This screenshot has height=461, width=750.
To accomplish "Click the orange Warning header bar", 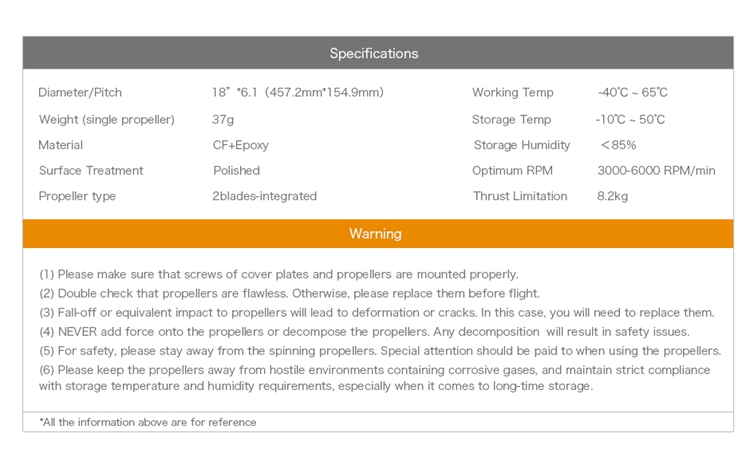I will [374, 233].
